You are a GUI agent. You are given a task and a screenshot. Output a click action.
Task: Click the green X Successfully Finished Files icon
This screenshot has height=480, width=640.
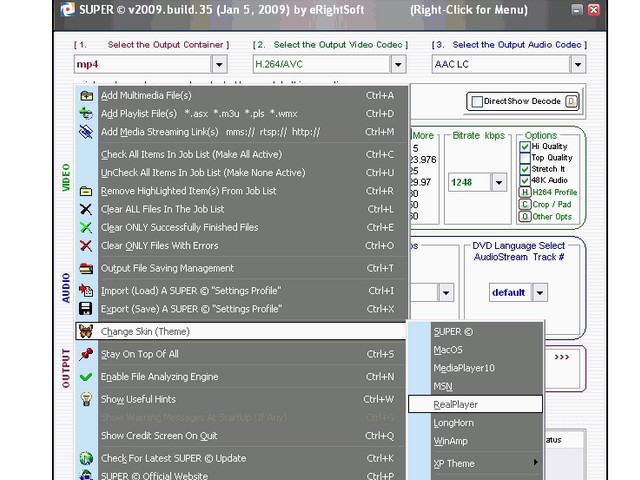coord(86,227)
